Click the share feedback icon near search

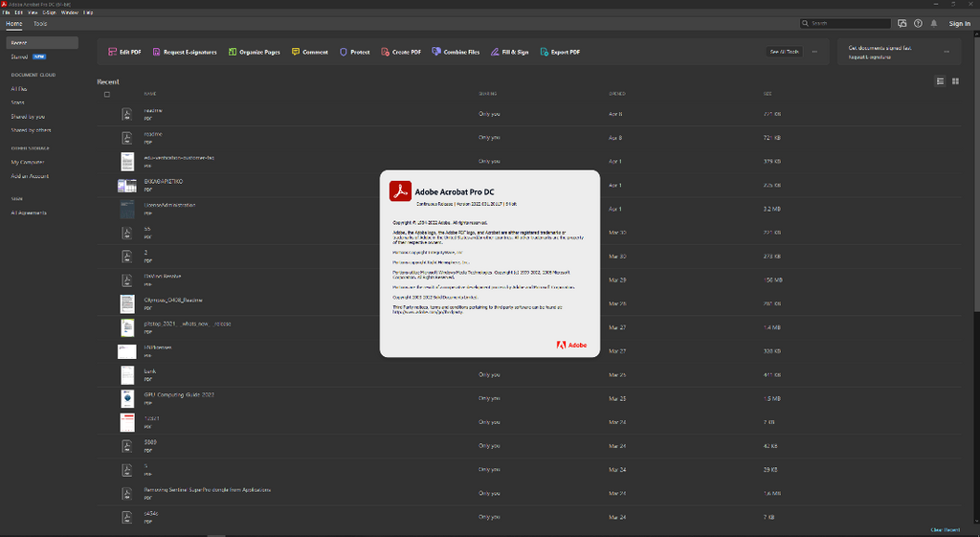[x=902, y=23]
